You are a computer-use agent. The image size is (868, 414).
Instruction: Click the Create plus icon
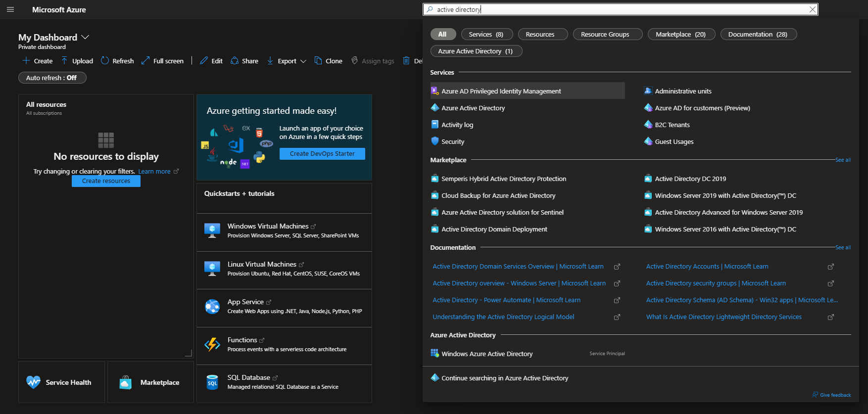click(26, 60)
